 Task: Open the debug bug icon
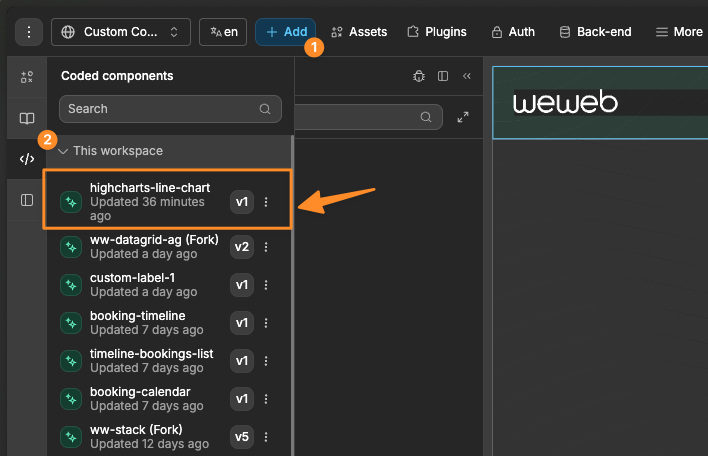click(x=419, y=76)
